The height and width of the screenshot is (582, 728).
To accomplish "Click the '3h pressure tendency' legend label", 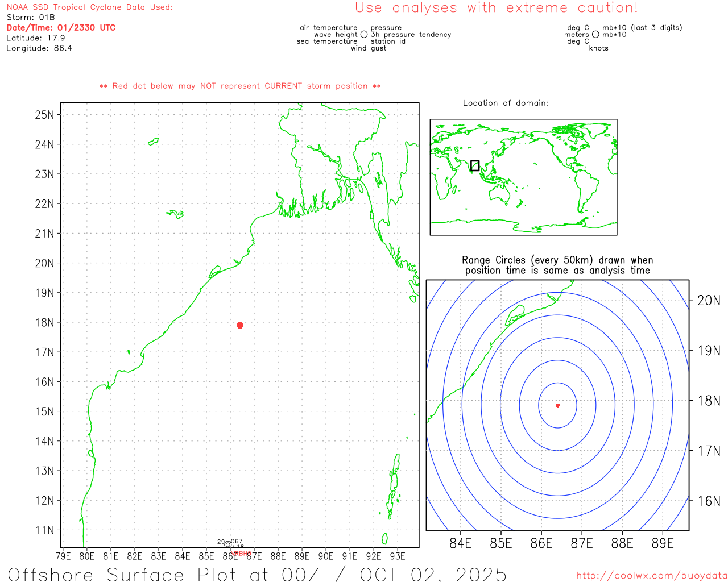I will coord(411,35).
